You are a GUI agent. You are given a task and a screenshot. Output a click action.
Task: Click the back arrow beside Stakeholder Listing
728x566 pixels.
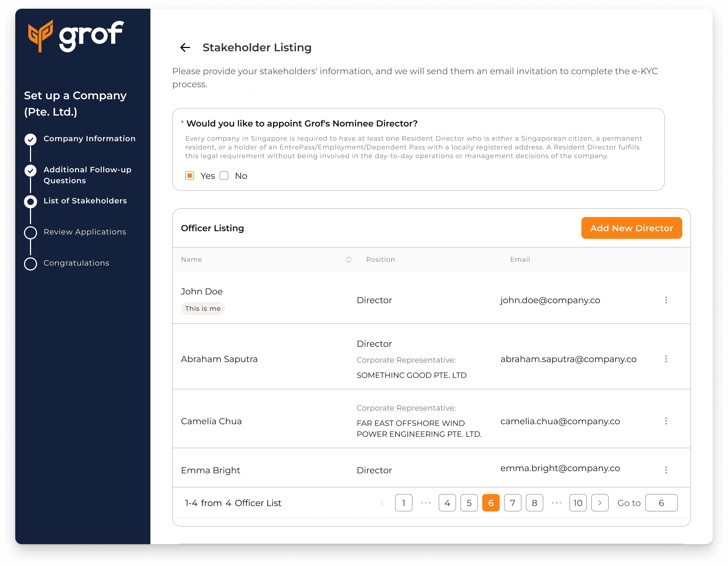pyautogui.click(x=185, y=47)
